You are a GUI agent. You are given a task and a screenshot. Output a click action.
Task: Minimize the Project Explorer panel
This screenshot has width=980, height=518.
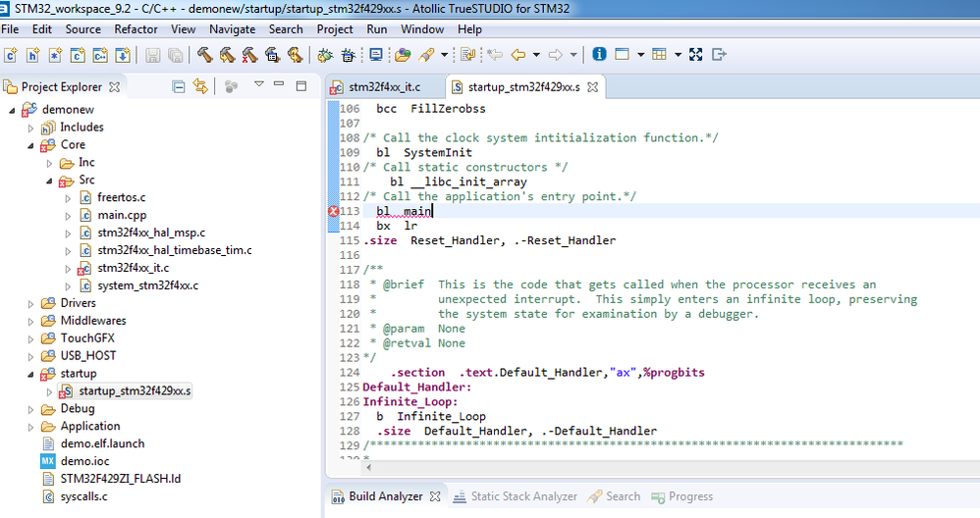click(x=279, y=83)
